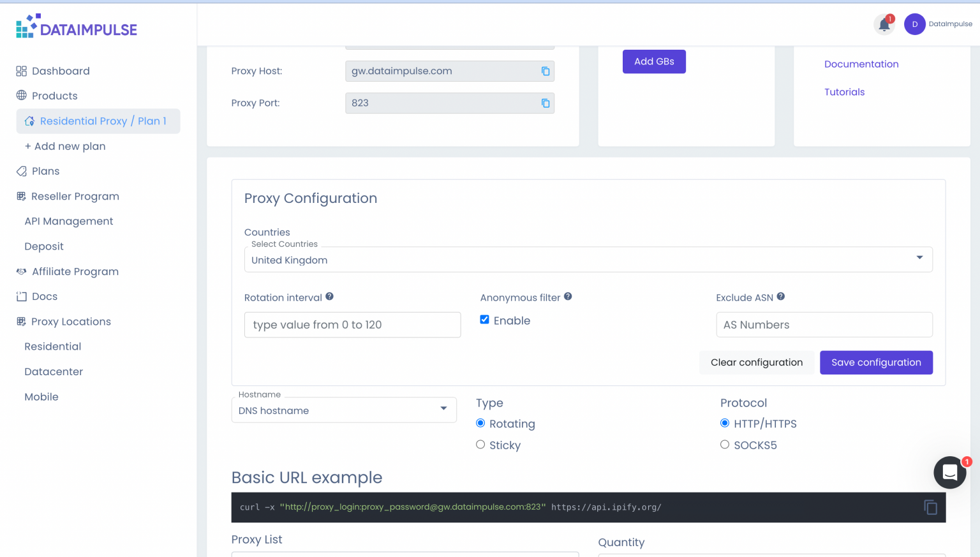Image resolution: width=980 pixels, height=557 pixels.
Task: Go to the Datacenter section
Action: 53,371
